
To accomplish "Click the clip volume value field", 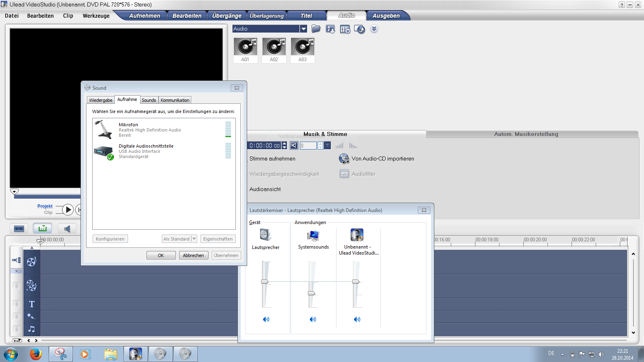I will [308, 146].
